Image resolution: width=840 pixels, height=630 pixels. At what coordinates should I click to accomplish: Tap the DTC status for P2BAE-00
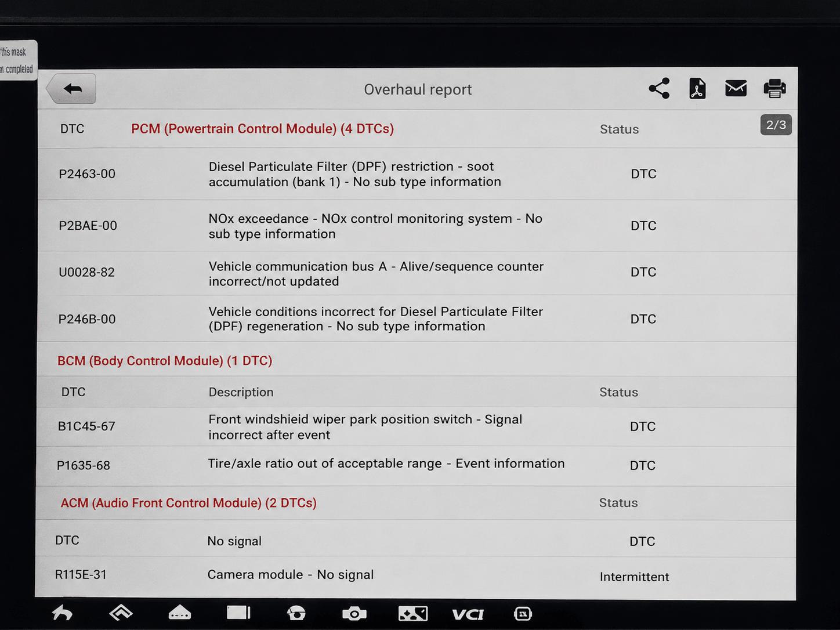[x=643, y=226]
